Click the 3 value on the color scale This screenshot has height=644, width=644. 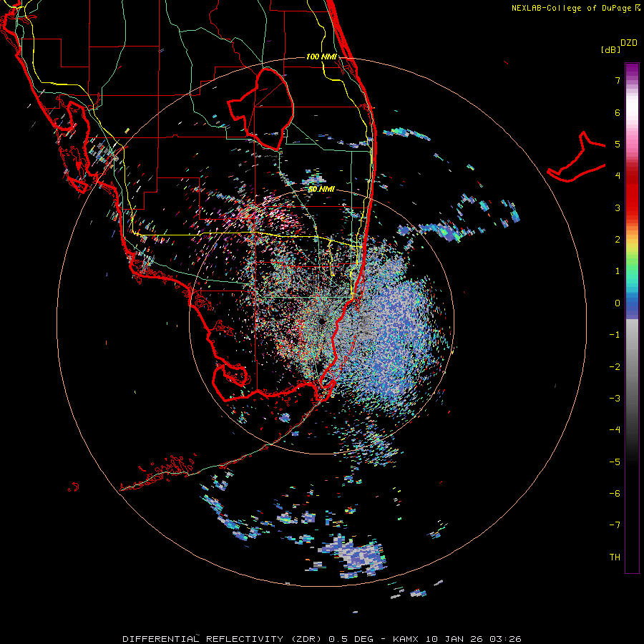(x=618, y=208)
